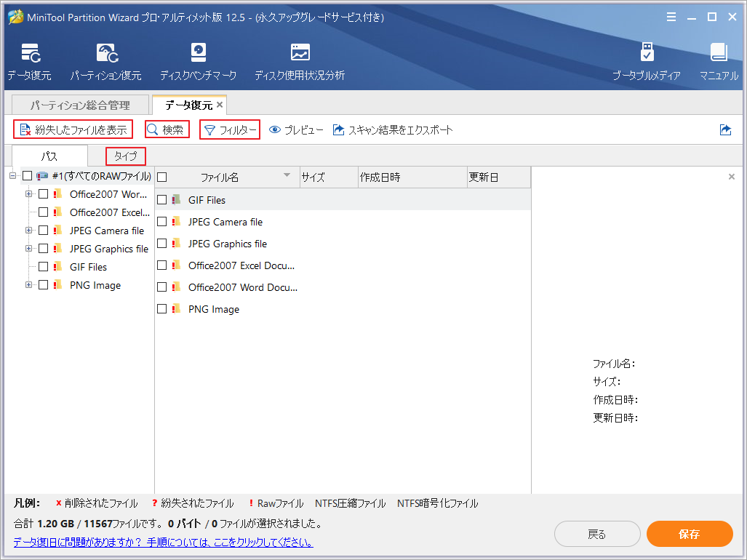Check Office2007 Excel... in tree
This screenshot has height=560, width=747.
pyautogui.click(x=44, y=212)
